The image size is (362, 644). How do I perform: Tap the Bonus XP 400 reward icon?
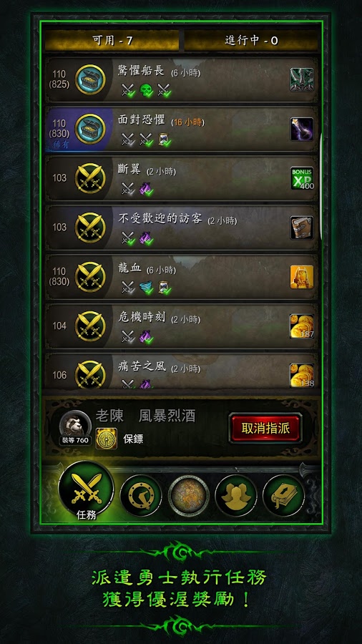coord(302,178)
